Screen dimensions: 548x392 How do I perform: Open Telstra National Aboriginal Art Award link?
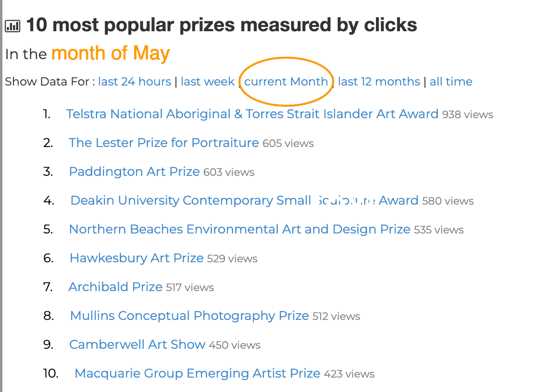coord(252,114)
